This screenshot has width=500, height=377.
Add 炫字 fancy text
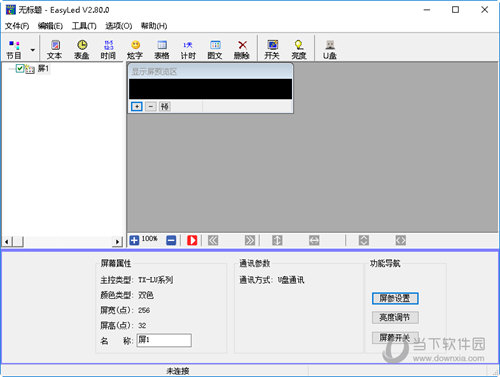(x=135, y=49)
